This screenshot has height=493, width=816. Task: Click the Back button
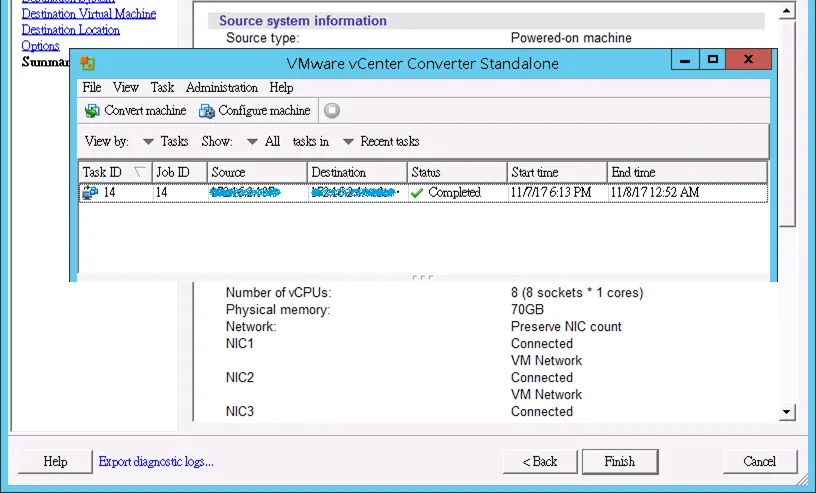(x=540, y=462)
